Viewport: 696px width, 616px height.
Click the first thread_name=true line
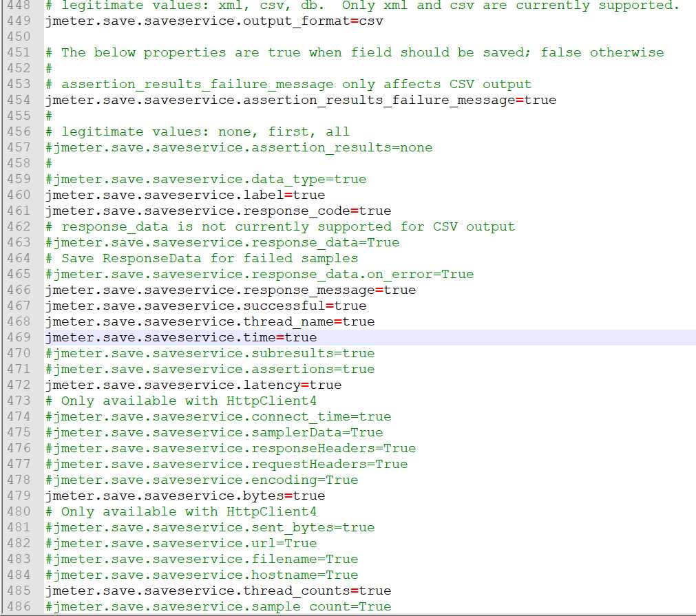pyautogui.click(x=210, y=321)
